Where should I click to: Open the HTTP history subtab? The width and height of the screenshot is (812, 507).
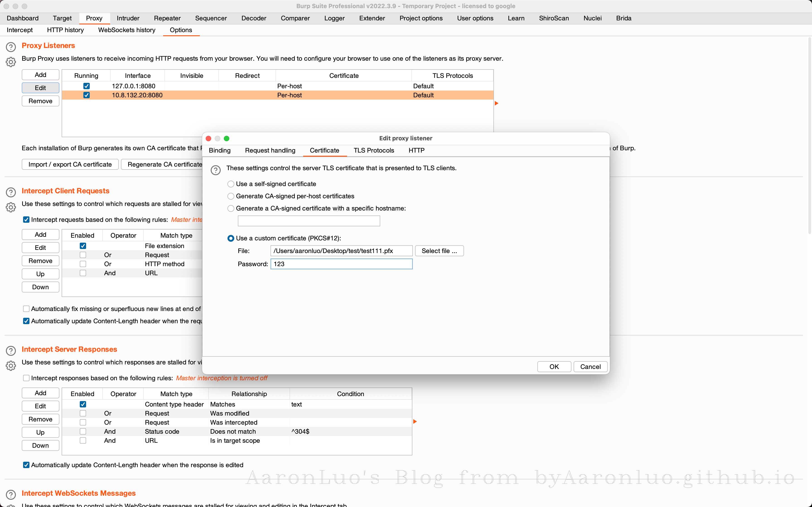(65, 30)
